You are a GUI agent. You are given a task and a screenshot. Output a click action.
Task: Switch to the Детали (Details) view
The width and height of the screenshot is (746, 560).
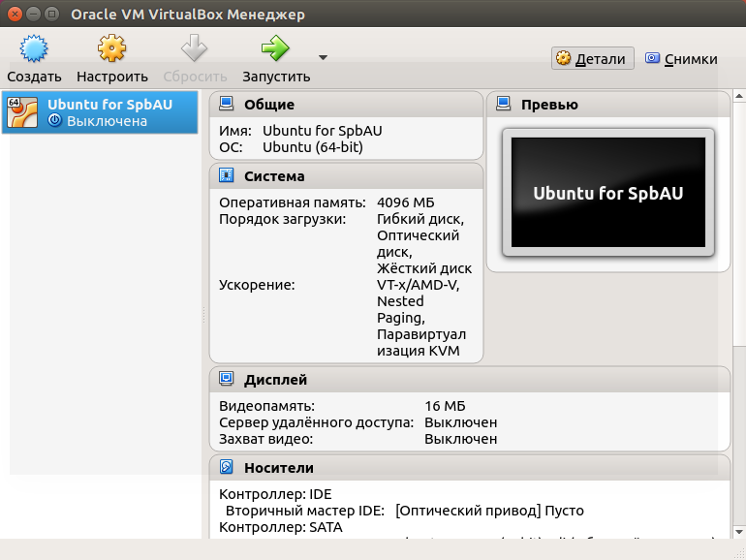coord(592,59)
